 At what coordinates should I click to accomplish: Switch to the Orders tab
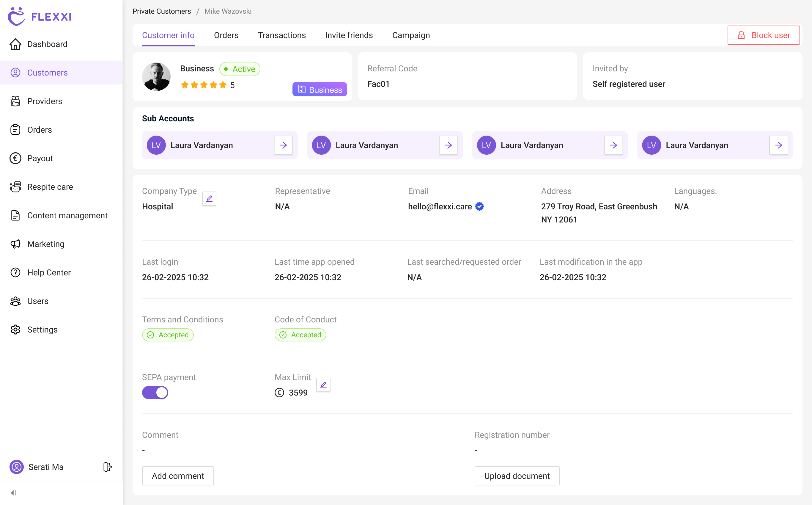click(226, 35)
